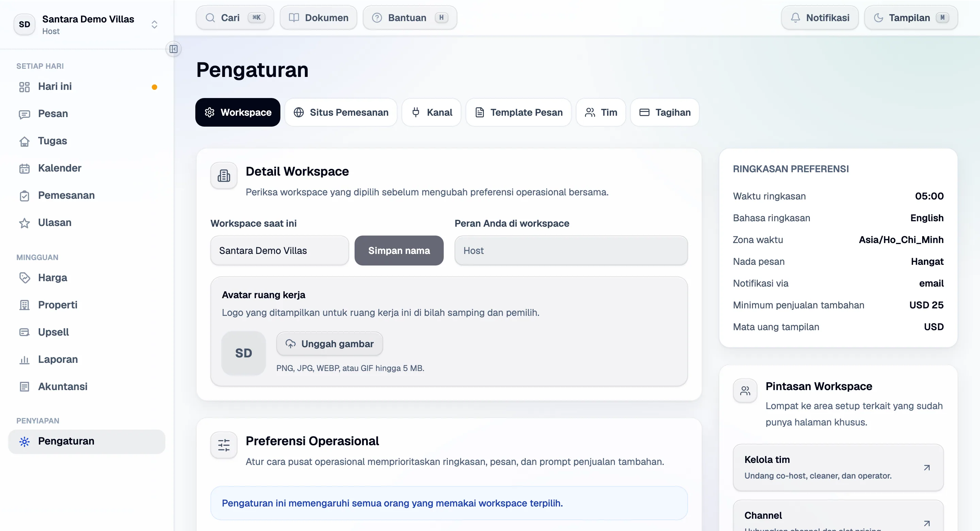Switch to the Tim tab
Viewport: 980px width, 531px height.
click(x=601, y=112)
